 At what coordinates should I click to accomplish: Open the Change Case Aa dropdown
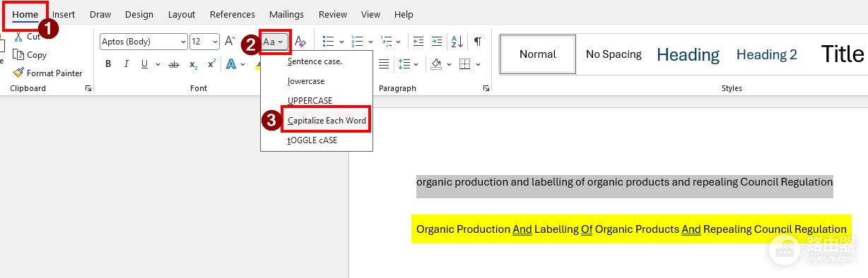click(274, 42)
